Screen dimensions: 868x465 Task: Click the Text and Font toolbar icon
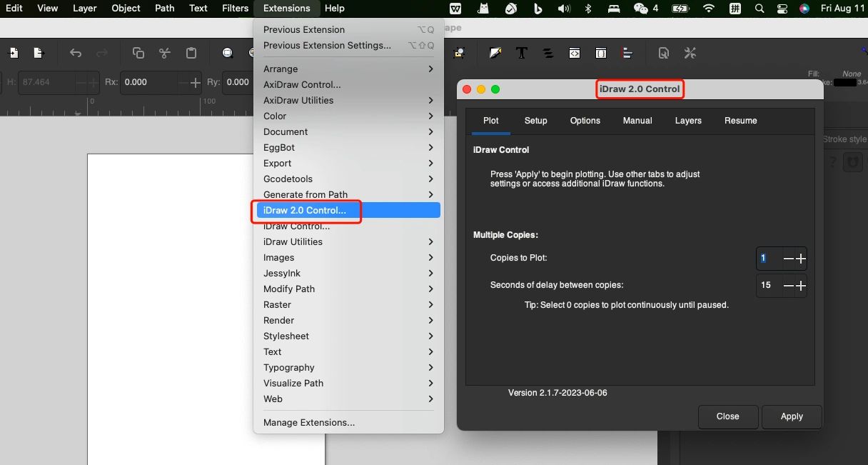click(x=522, y=53)
